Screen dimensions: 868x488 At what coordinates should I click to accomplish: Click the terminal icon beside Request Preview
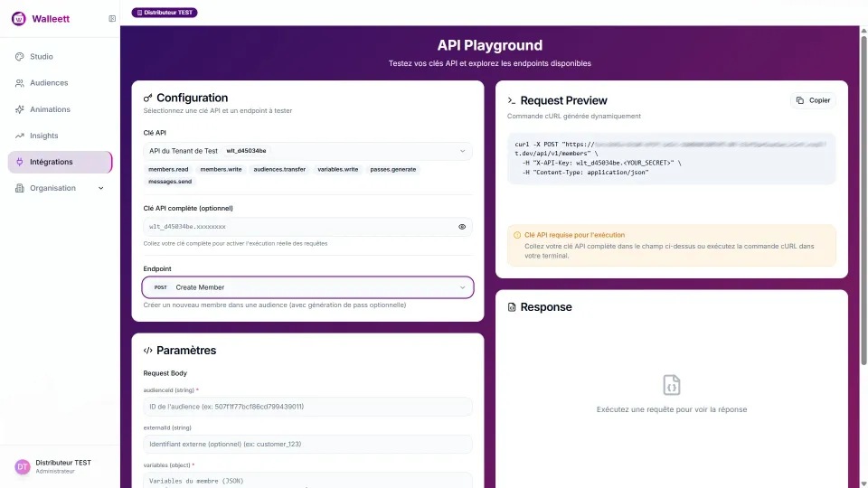point(512,100)
